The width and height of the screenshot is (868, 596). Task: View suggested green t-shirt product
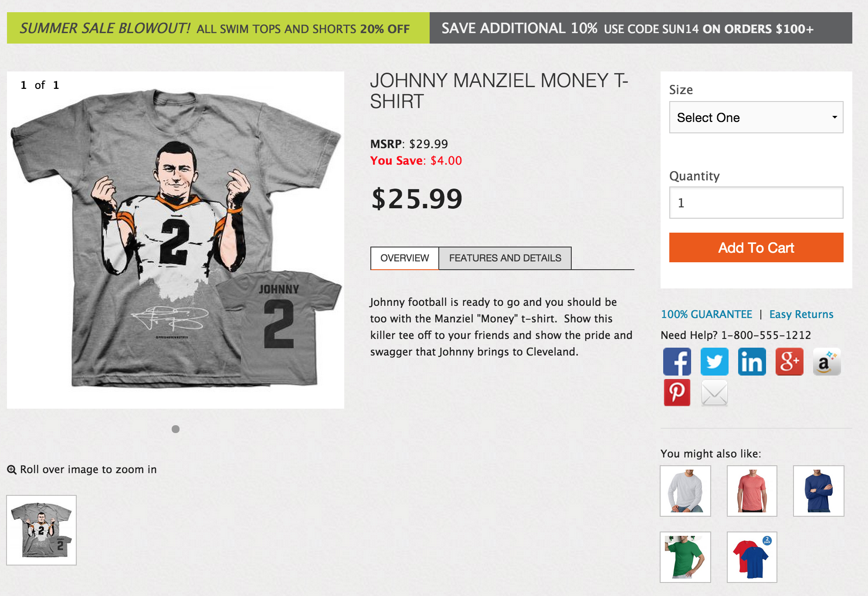pyautogui.click(x=685, y=557)
